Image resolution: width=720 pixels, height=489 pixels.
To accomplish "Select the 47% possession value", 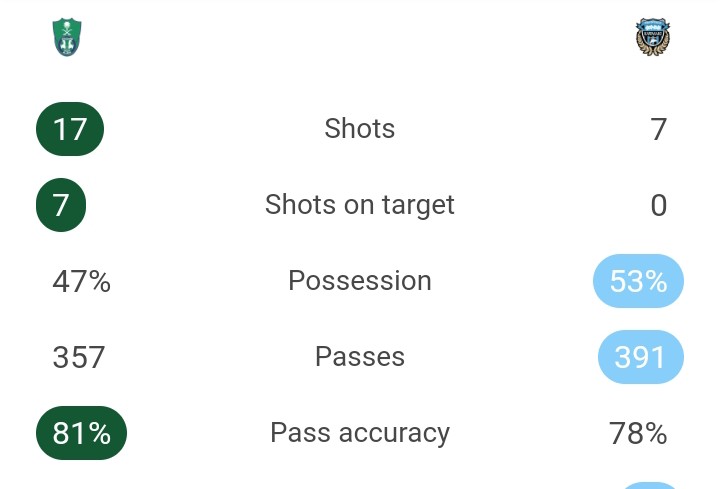I will pyautogui.click(x=81, y=281).
